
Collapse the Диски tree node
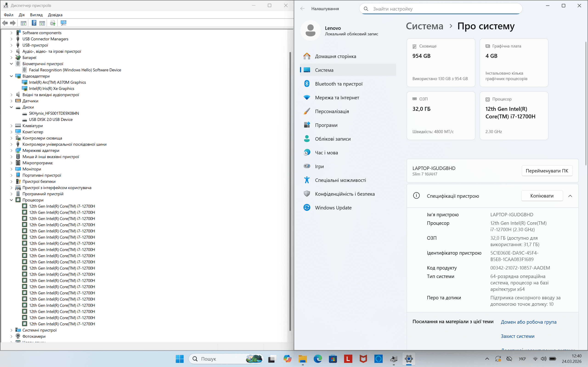coord(11,107)
